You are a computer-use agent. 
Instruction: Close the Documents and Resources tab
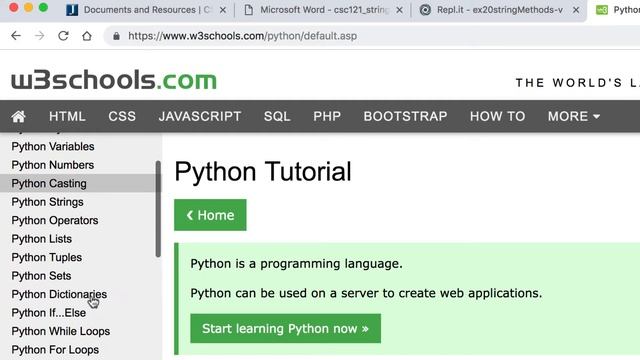(x=223, y=10)
